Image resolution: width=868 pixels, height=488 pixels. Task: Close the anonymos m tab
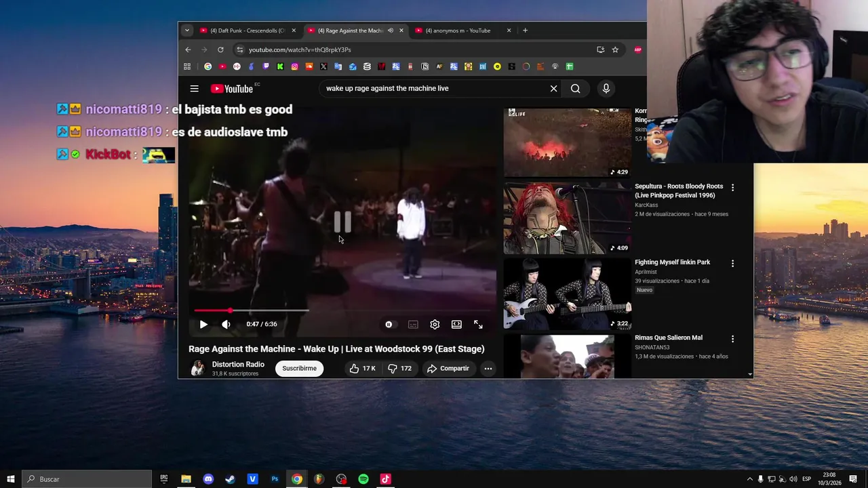509,30
